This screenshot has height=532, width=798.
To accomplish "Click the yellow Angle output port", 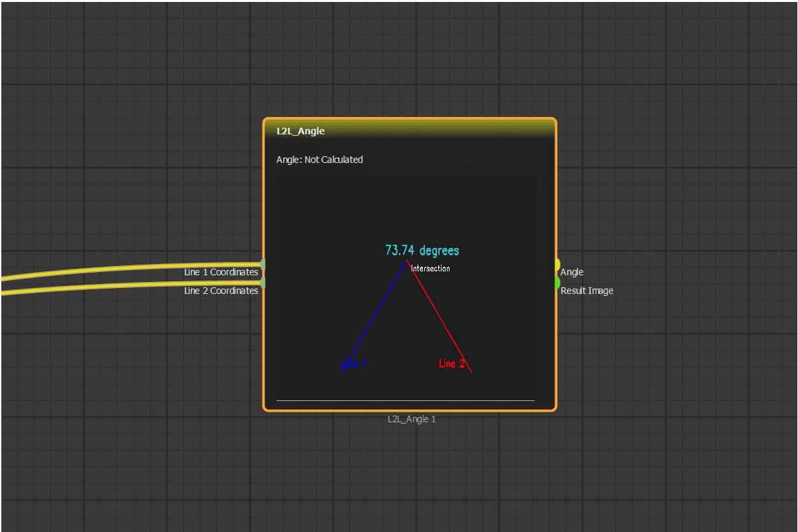I will click(557, 265).
